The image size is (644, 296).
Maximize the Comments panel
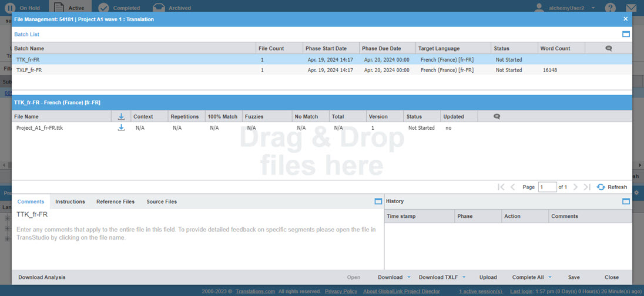378,201
